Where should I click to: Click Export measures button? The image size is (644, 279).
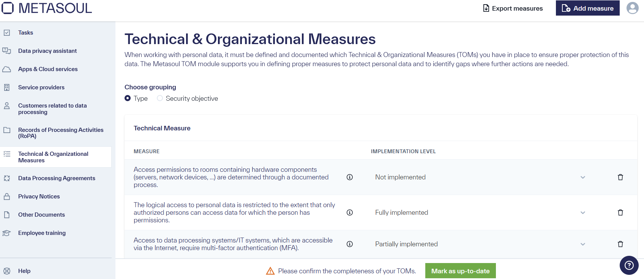[513, 8]
